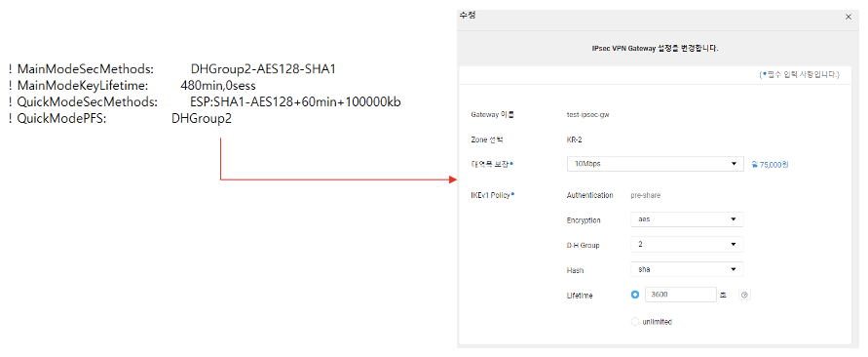Click the 월 75,000원 price link
The width and height of the screenshot is (868, 357).
(769, 165)
